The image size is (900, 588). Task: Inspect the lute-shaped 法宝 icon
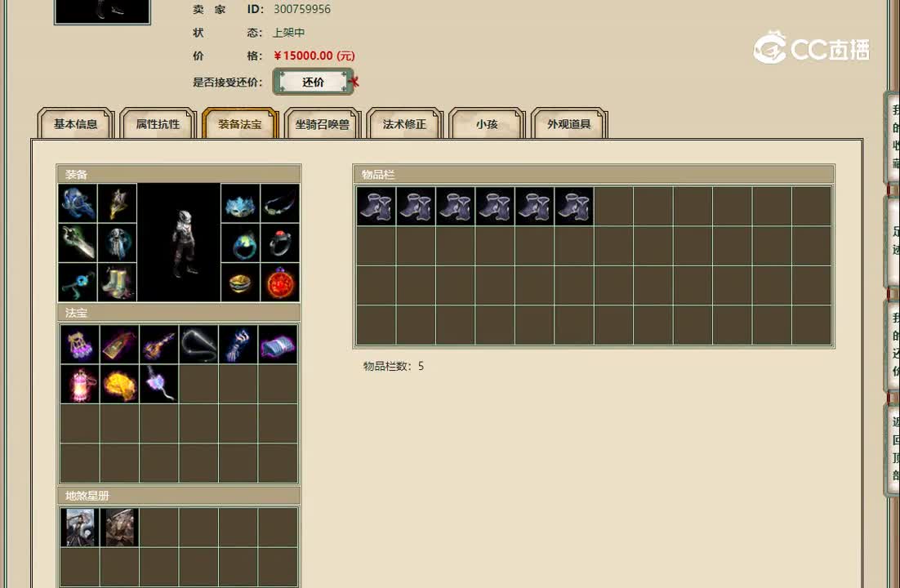[159, 345]
